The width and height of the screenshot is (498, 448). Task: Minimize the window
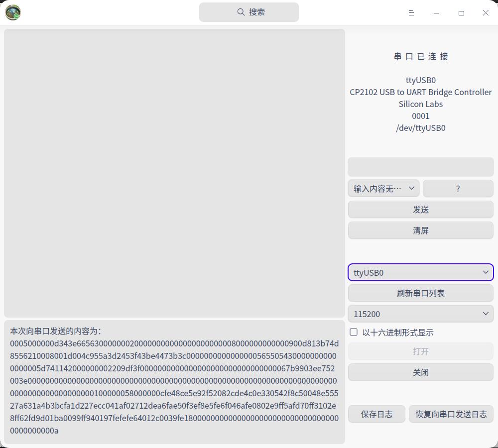436,13
